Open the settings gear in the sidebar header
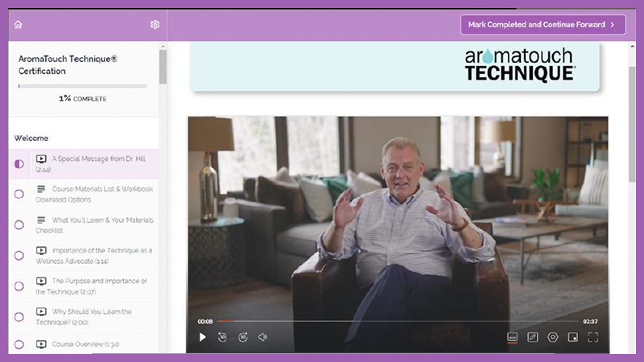The height and width of the screenshot is (362, 644). [x=155, y=25]
